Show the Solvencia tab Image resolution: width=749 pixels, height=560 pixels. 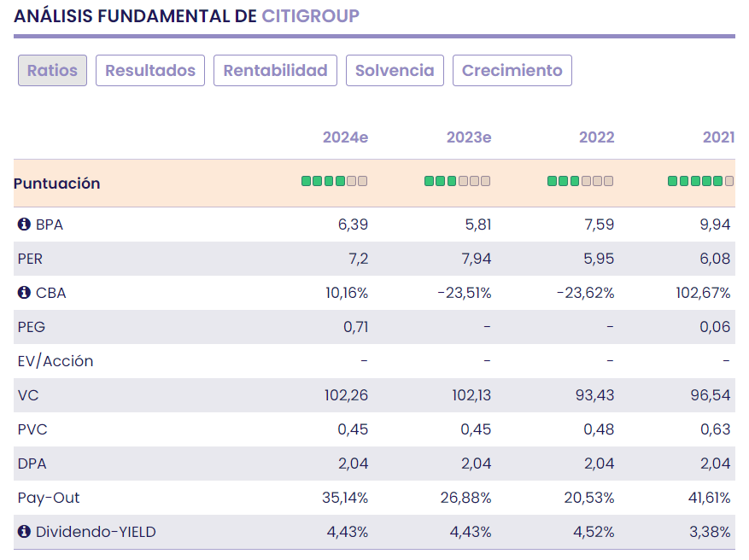[395, 71]
